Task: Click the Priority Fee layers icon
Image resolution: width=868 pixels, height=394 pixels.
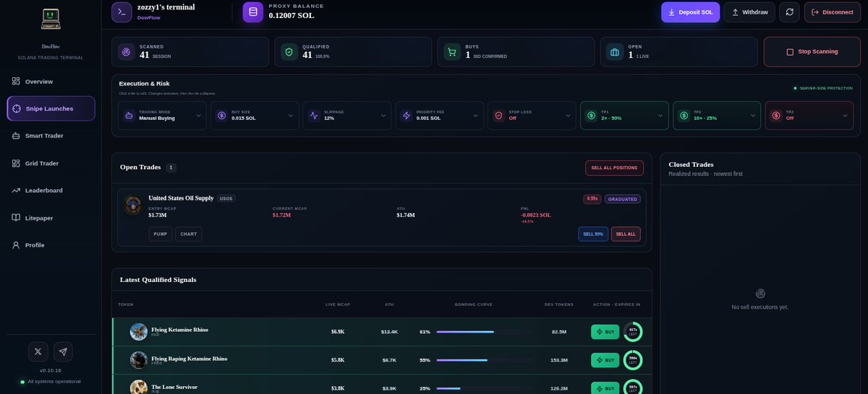Action: [407, 115]
